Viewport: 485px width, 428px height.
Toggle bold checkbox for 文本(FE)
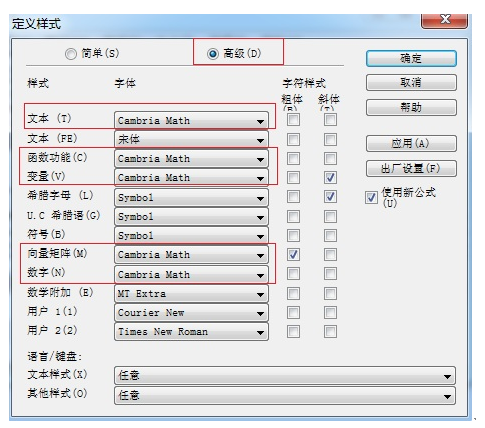click(x=293, y=139)
